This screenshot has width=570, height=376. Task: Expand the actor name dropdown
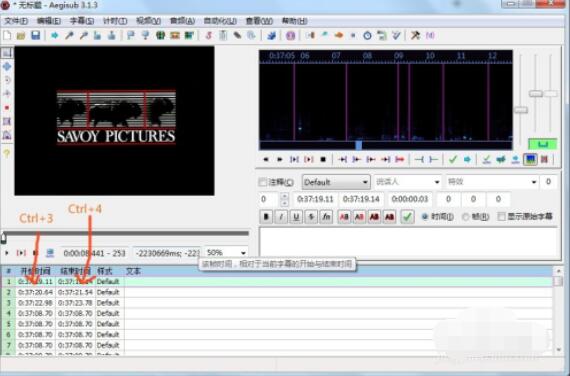(408, 181)
